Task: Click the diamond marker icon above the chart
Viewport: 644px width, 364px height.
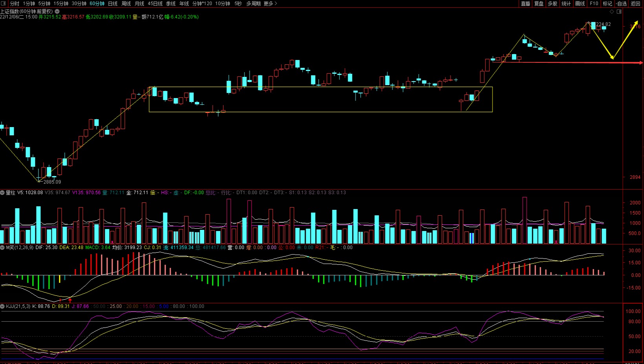Action: coord(611,12)
